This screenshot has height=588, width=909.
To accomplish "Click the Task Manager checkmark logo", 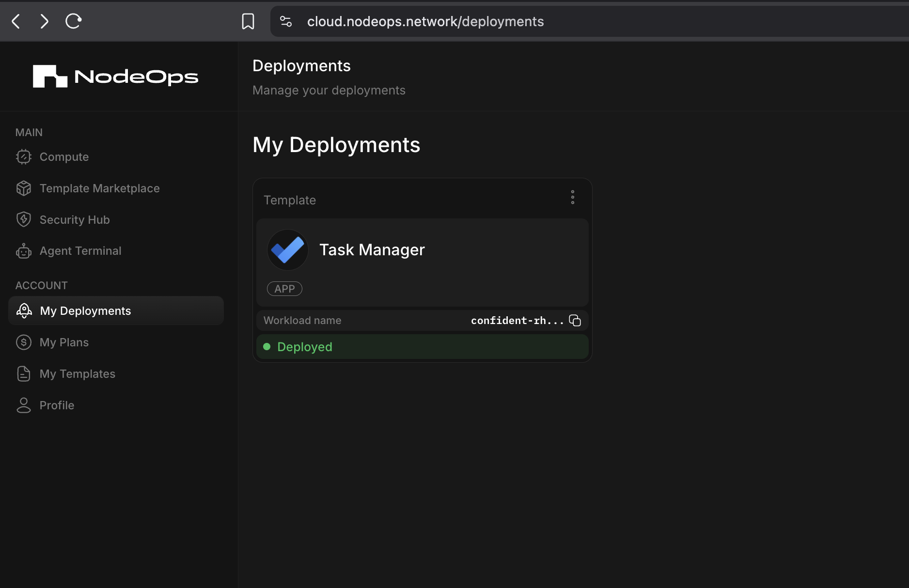I will pyautogui.click(x=287, y=249).
